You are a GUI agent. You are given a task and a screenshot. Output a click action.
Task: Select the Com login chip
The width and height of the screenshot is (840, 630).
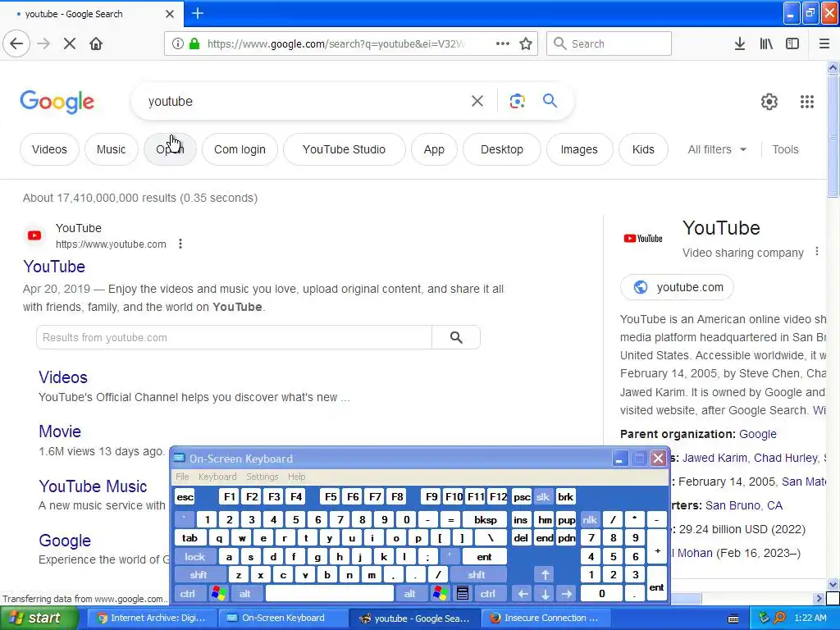coord(240,149)
